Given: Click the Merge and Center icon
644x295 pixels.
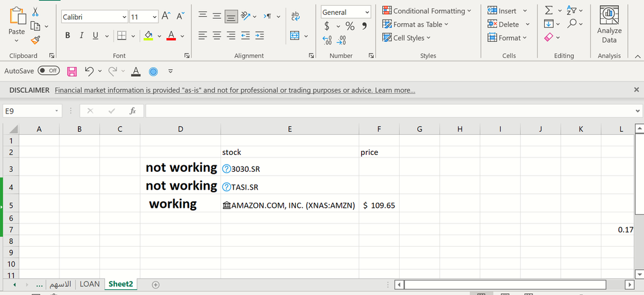Looking at the screenshot, I should pyautogui.click(x=295, y=36).
